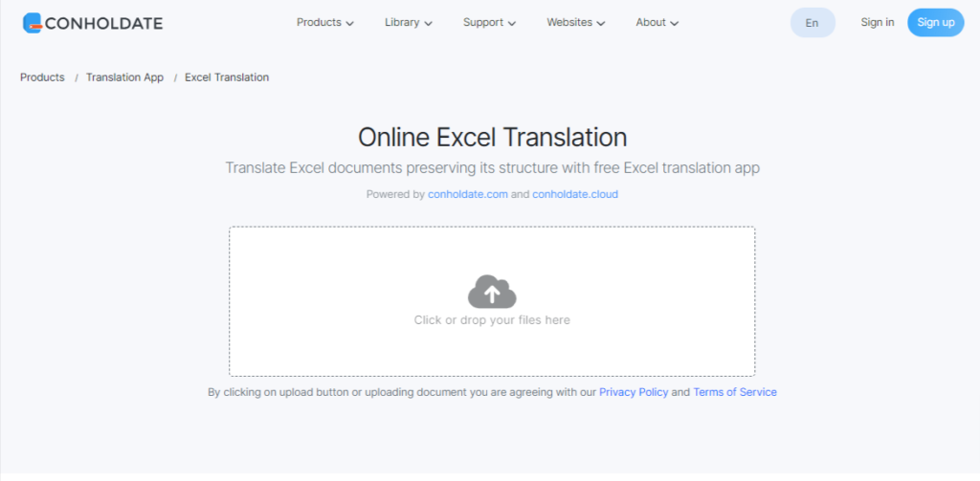980x481 pixels.
Task: Go to Products in the breadcrumb
Action: click(x=42, y=77)
